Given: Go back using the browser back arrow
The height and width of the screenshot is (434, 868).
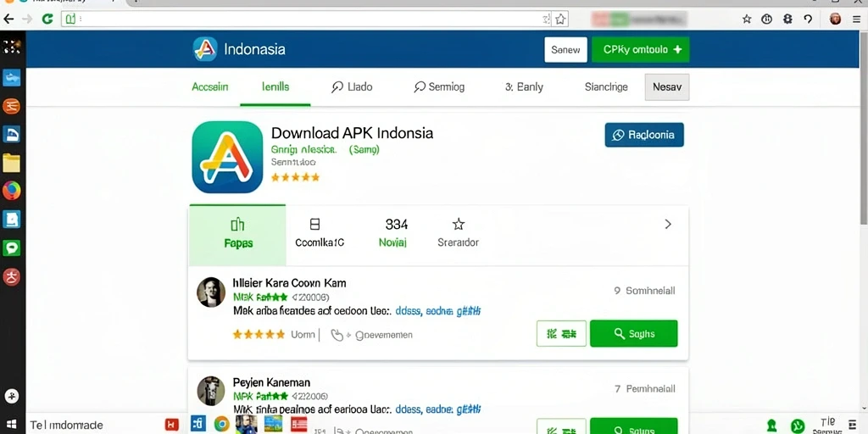Looking at the screenshot, I should pos(8,19).
